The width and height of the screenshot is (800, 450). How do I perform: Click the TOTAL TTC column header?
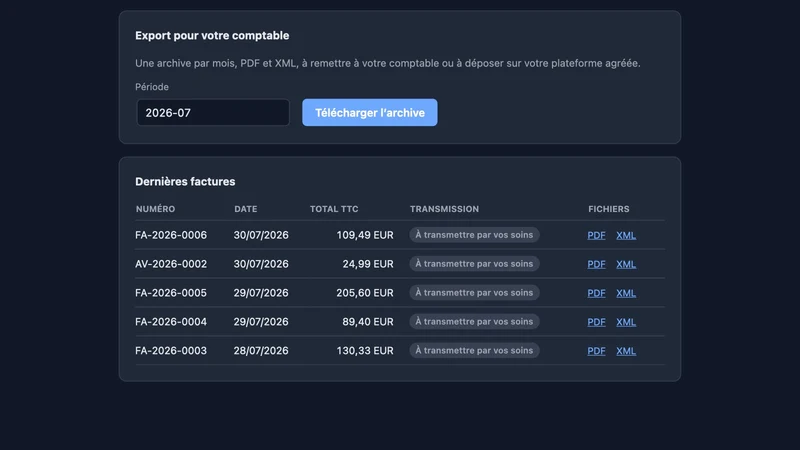point(334,209)
